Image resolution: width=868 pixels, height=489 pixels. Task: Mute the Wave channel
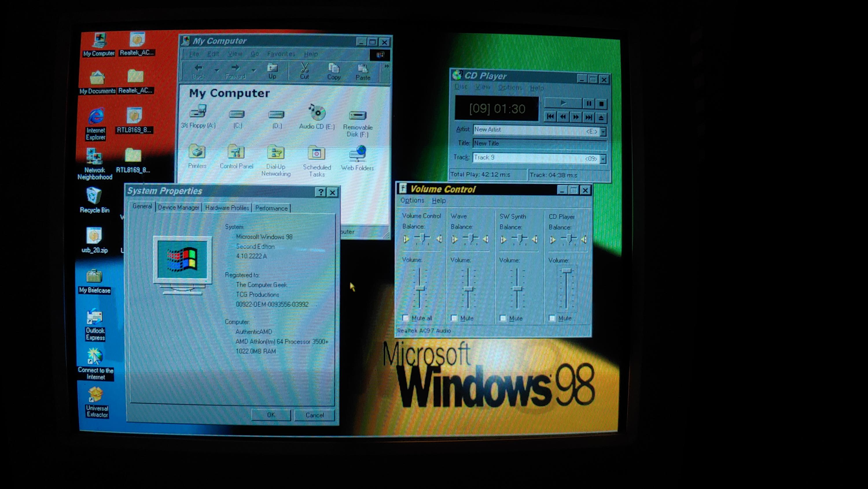click(454, 318)
